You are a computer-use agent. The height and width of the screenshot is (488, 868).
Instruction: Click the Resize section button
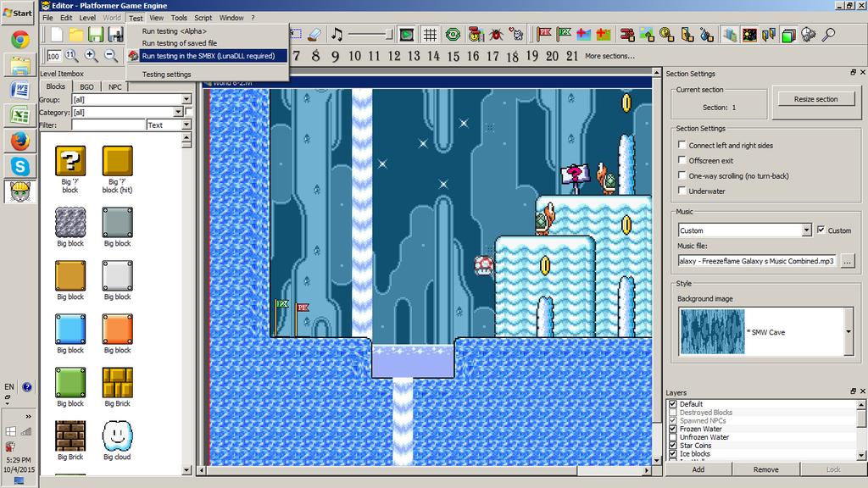point(816,99)
